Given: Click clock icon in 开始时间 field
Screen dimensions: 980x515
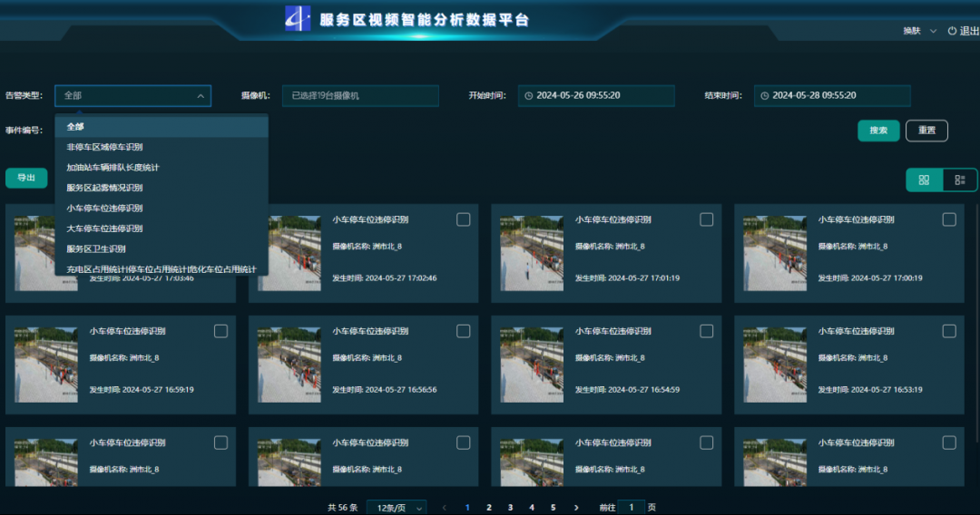Looking at the screenshot, I should coord(528,96).
